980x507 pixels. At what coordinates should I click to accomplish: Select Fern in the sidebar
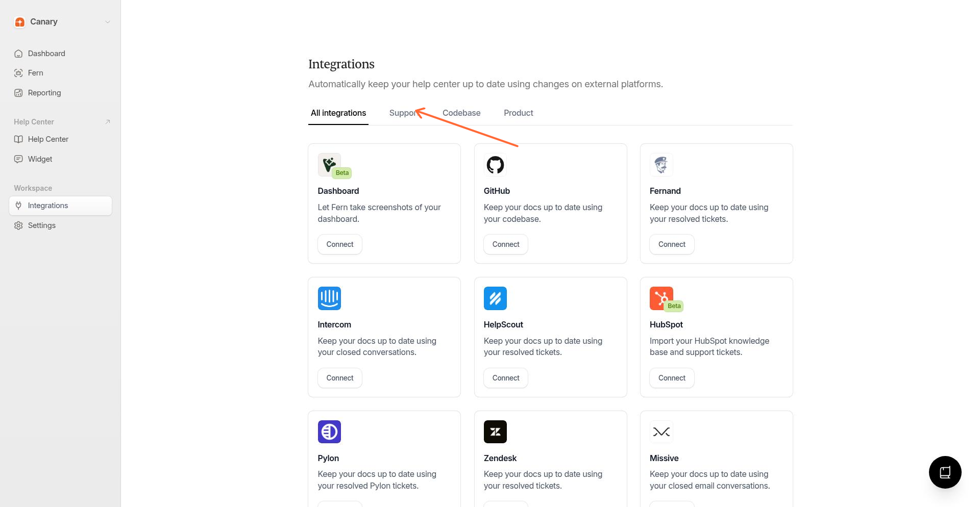pyautogui.click(x=36, y=72)
